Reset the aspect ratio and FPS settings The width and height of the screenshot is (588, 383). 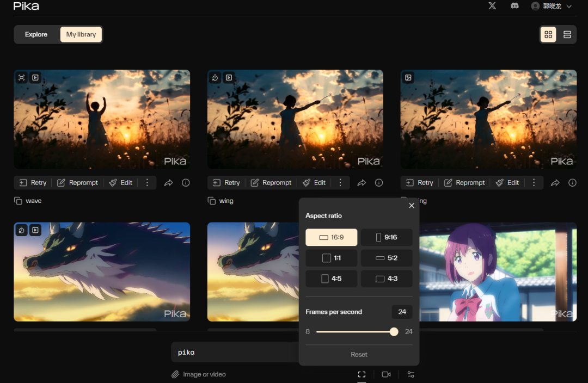359,354
